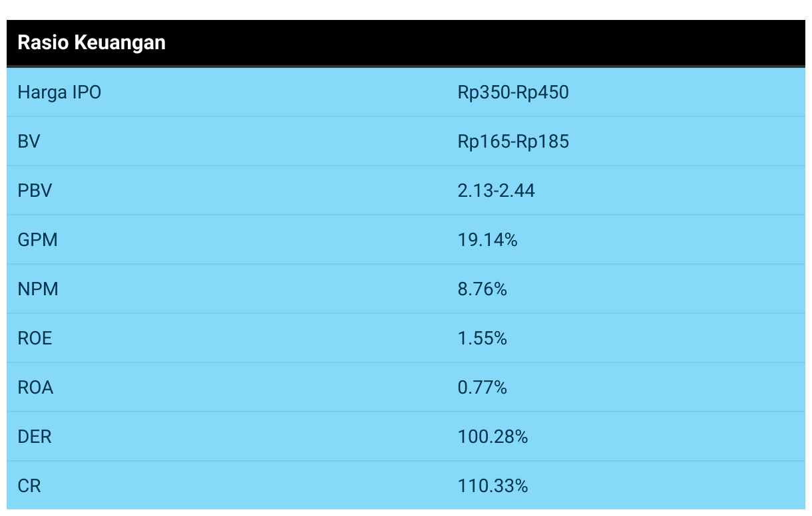Click the 110.33% CR value
Image resolution: width=812 pixels, height=516 pixels.
click(493, 486)
